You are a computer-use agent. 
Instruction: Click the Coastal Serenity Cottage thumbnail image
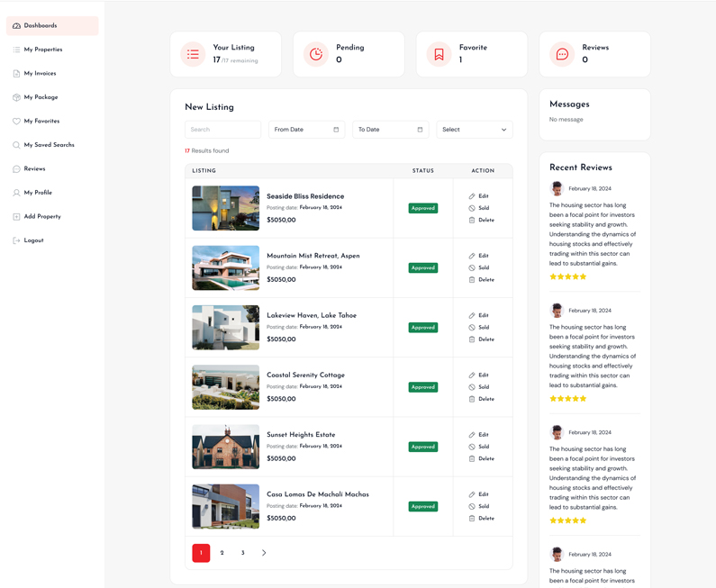point(225,387)
